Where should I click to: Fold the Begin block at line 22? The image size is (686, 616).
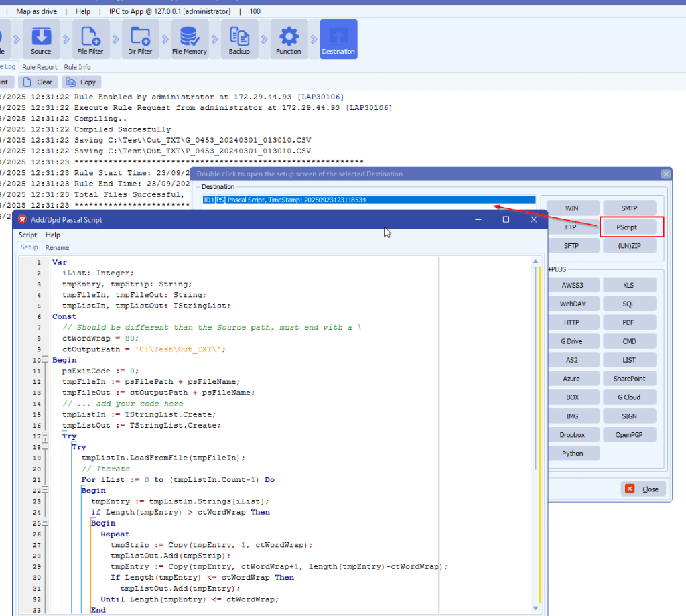46,491
